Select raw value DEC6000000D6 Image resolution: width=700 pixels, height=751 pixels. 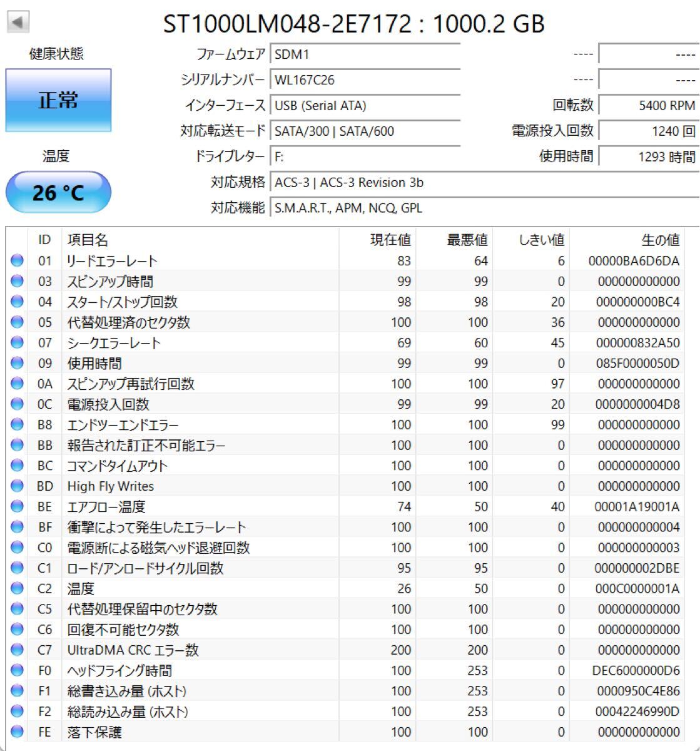636,670
